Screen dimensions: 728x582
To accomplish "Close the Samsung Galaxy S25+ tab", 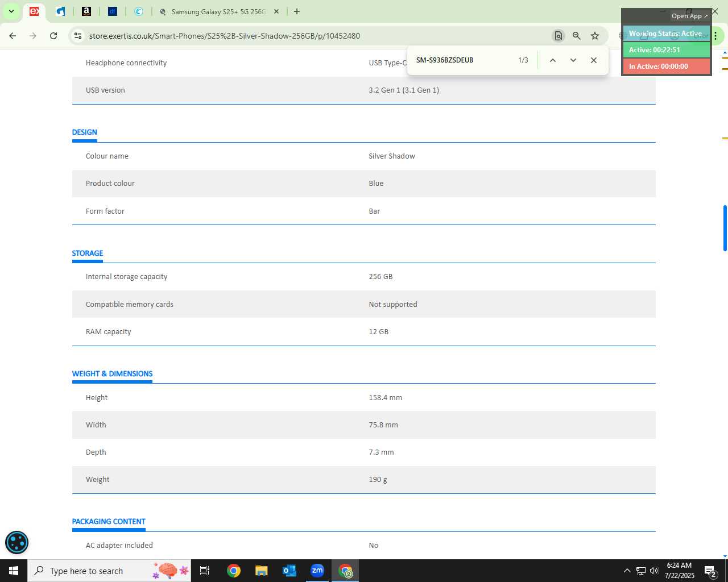I will pos(276,11).
